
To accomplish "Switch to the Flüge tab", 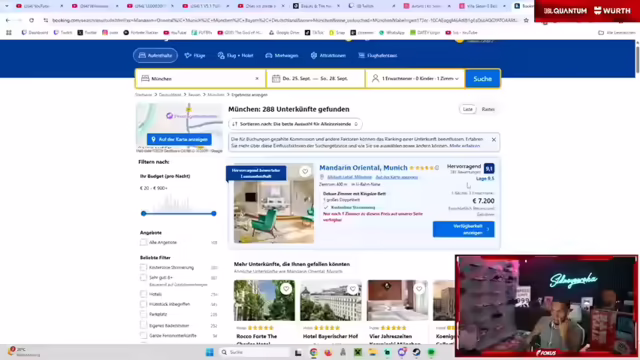I will coord(195,56).
